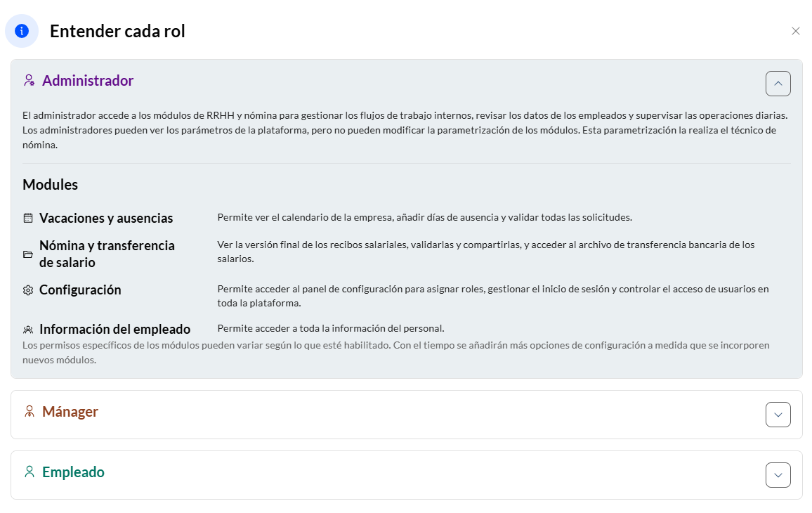Expand the Mánager section using its chevron
Screen dimensions: 812x513
coord(778,415)
